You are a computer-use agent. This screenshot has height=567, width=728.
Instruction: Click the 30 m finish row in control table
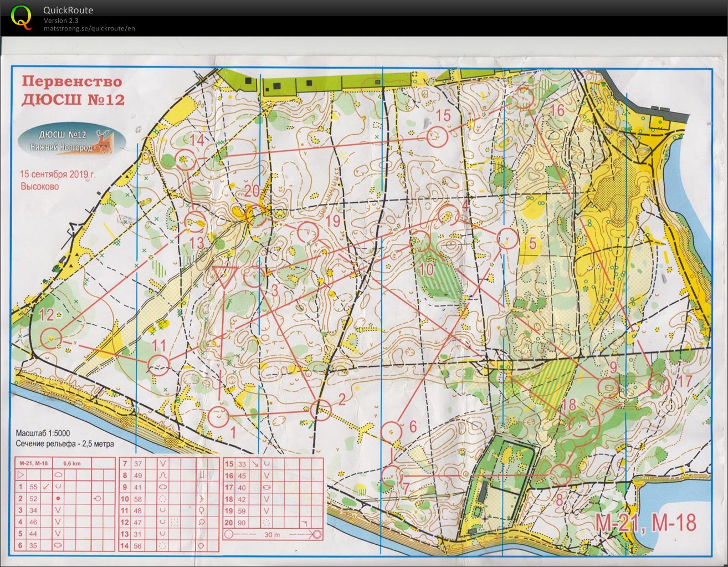273,535
